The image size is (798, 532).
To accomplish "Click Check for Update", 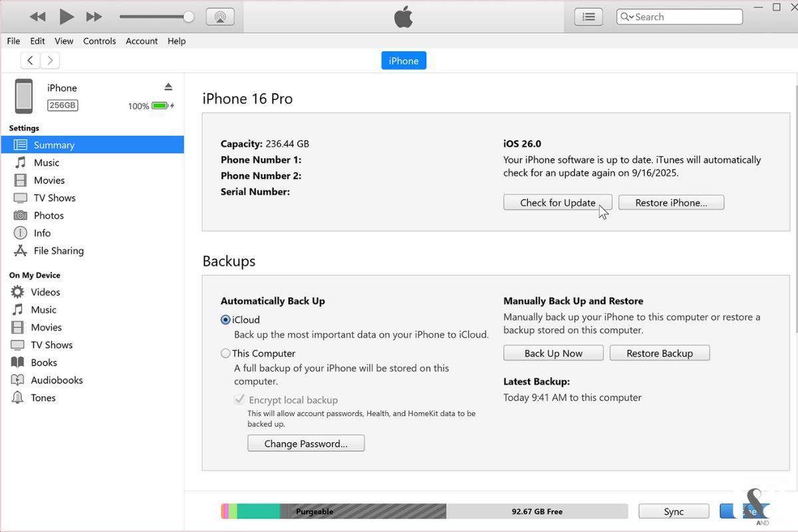I will click(x=557, y=202).
